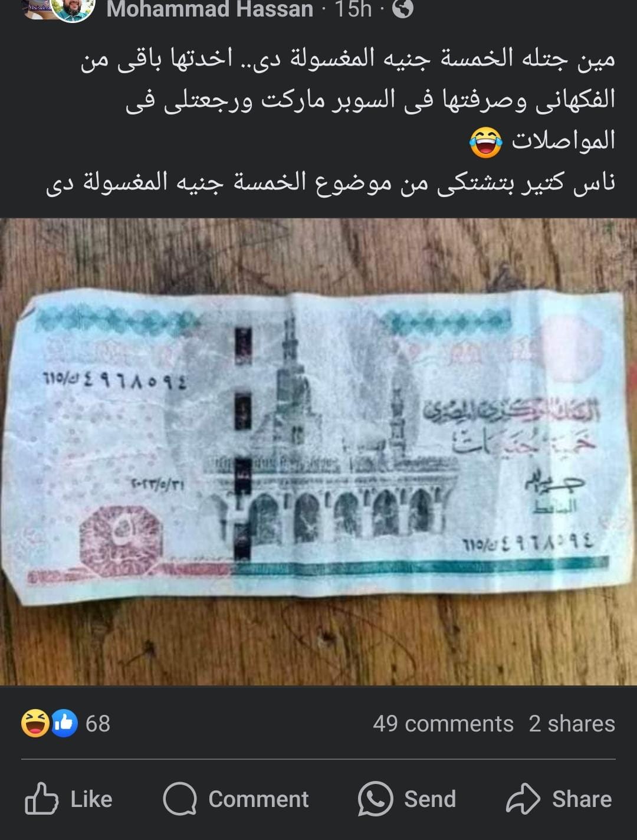Tap the Arabic post caption text

pyautogui.click(x=330, y=120)
